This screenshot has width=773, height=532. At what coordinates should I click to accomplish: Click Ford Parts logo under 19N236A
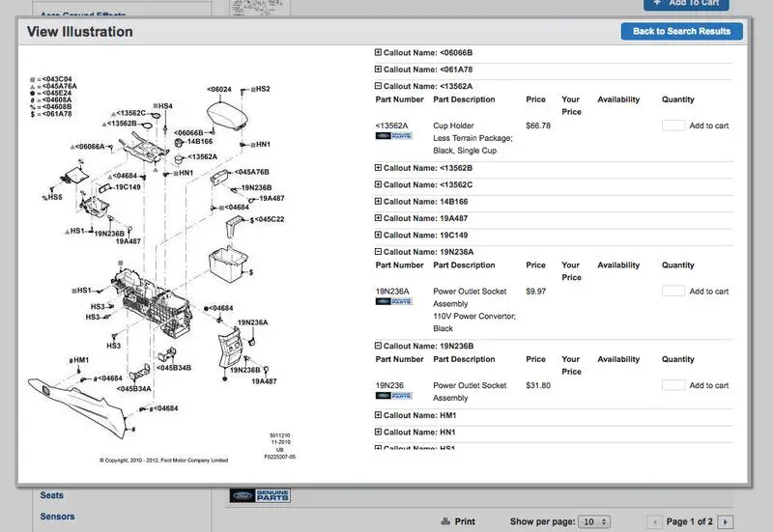click(x=393, y=301)
